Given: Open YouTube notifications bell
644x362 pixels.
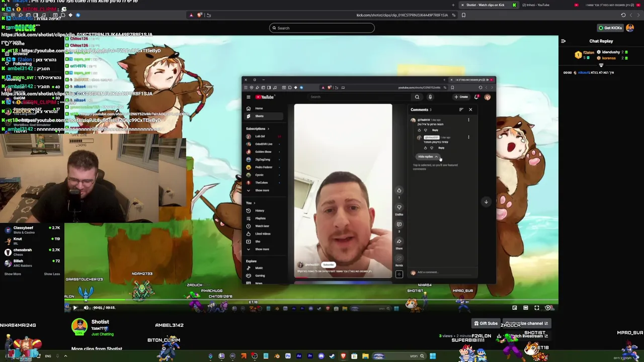Looking at the screenshot, I should point(476,97).
